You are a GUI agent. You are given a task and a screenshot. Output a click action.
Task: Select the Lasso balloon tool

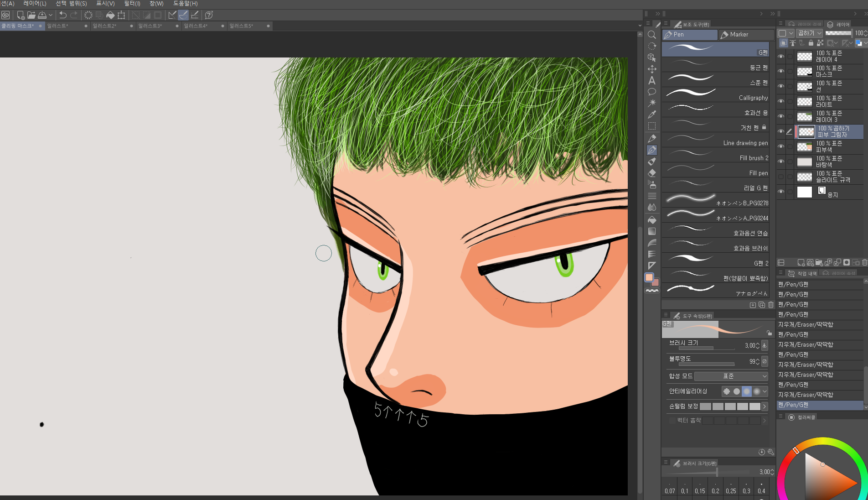pos(652,92)
